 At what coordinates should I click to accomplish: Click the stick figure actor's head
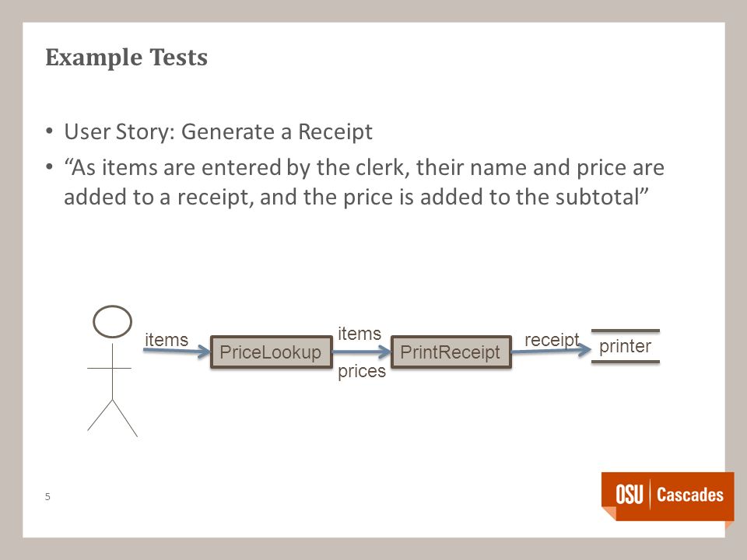pyautogui.click(x=112, y=322)
